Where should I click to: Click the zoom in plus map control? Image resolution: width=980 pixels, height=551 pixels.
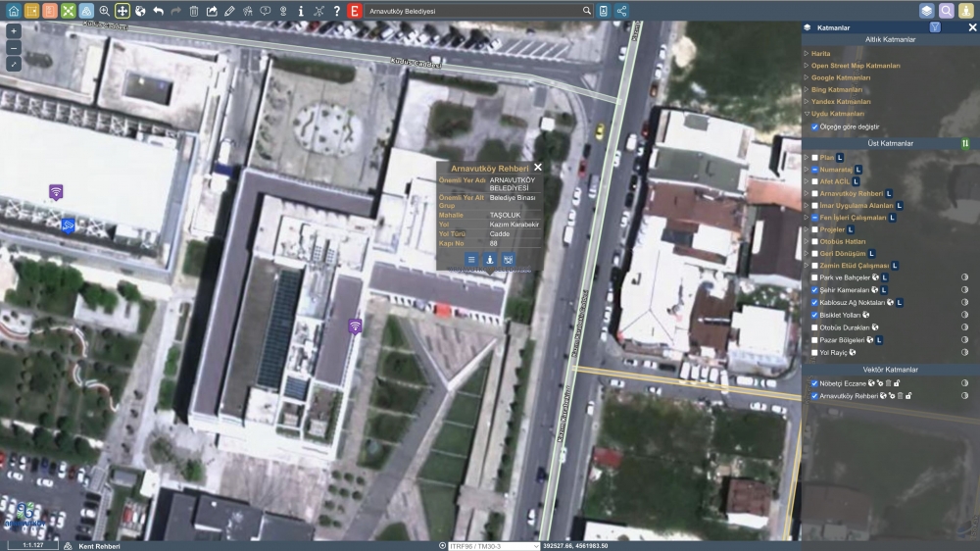[14, 31]
